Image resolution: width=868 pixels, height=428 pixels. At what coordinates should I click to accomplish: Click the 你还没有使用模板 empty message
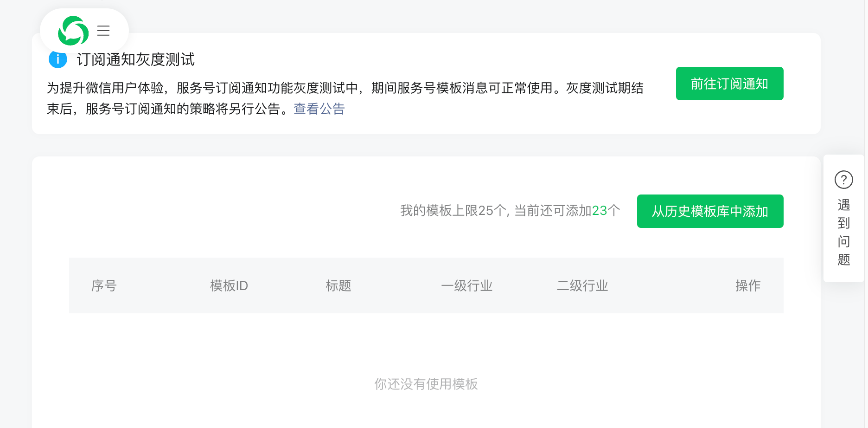pos(426,384)
